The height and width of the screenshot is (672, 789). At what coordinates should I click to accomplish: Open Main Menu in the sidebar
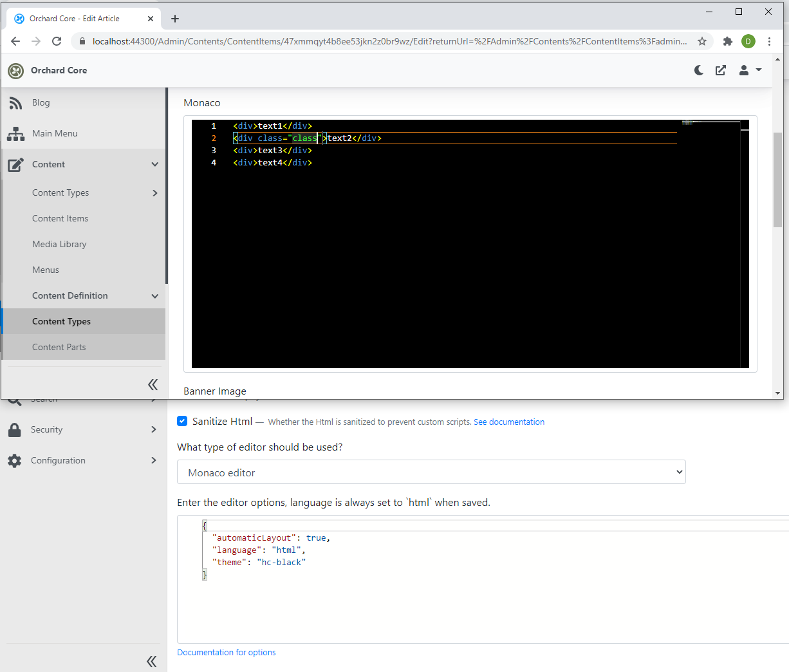point(55,134)
